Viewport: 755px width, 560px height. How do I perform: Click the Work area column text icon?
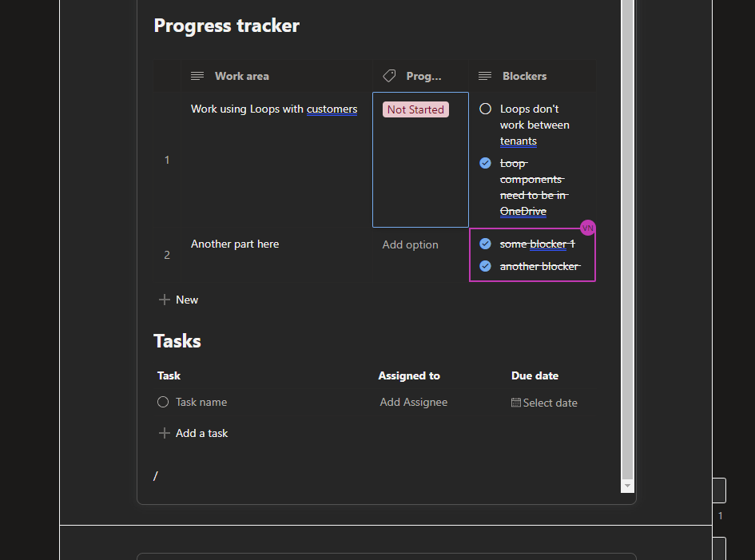coord(197,76)
